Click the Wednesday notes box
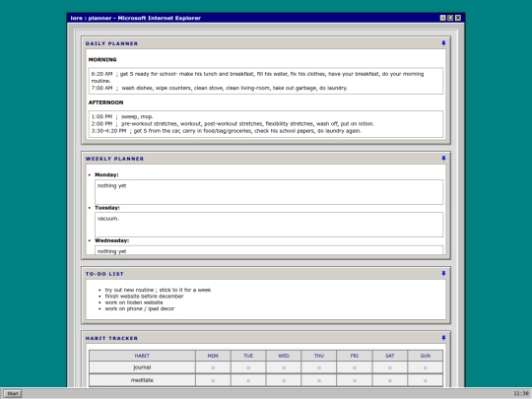Viewport: 532px width, 399px height. click(269, 250)
